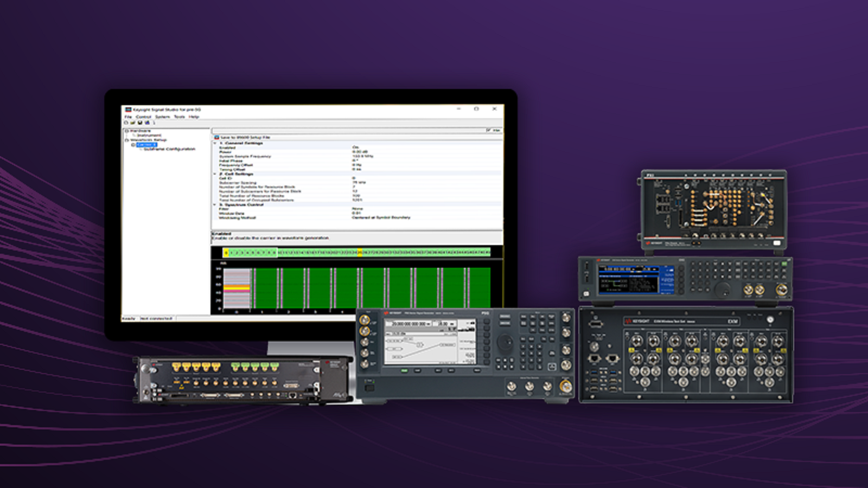Select the highlighted Carrier 0 node
This screenshot has width=868, height=488.
(146, 145)
